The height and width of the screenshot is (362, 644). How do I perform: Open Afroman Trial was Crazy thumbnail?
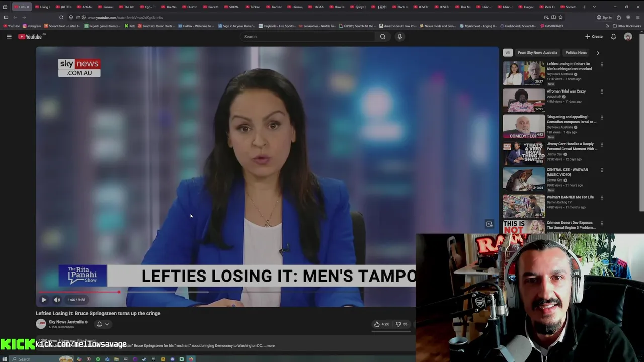tap(524, 100)
